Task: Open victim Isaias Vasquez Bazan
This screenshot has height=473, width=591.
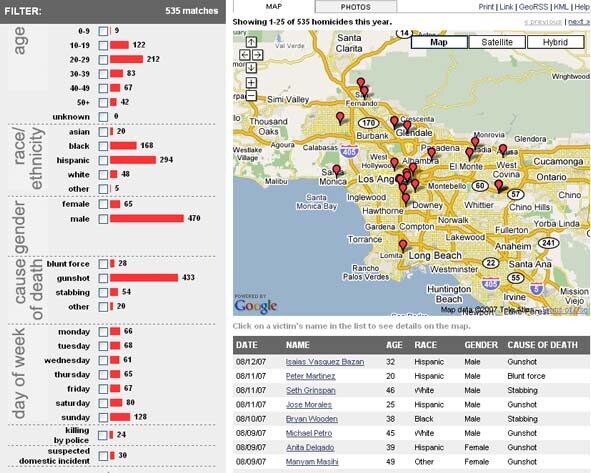Action: [325, 362]
